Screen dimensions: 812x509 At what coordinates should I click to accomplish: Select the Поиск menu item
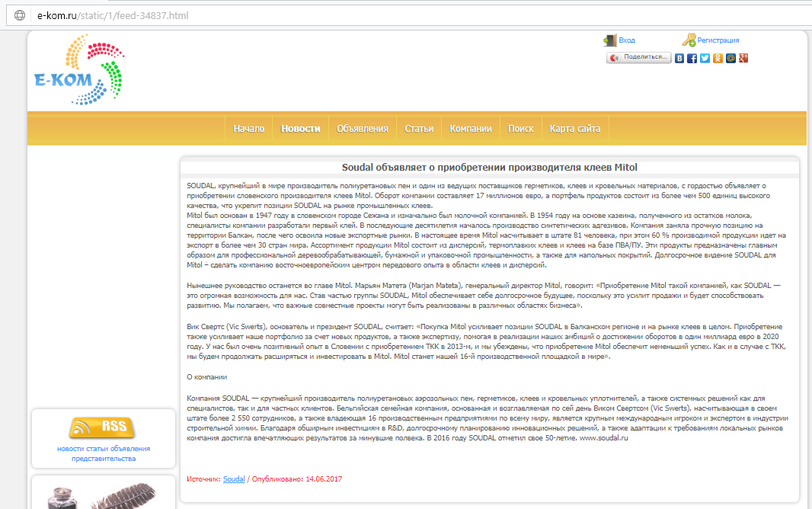coord(520,129)
